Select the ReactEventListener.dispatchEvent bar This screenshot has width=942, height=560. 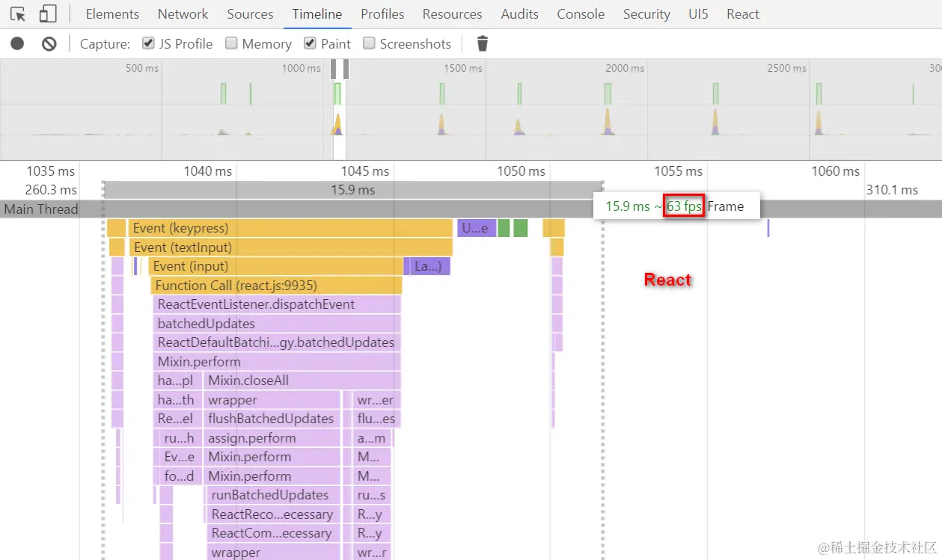tap(277, 304)
